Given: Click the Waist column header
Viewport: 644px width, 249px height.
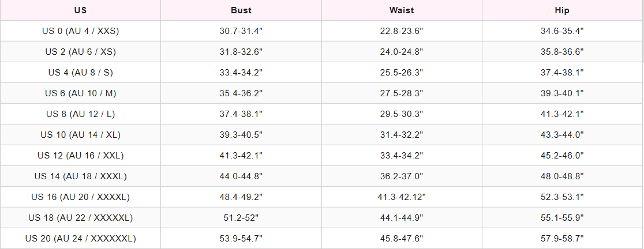Looking at the screenshot, I should click(x=401, y=10).
